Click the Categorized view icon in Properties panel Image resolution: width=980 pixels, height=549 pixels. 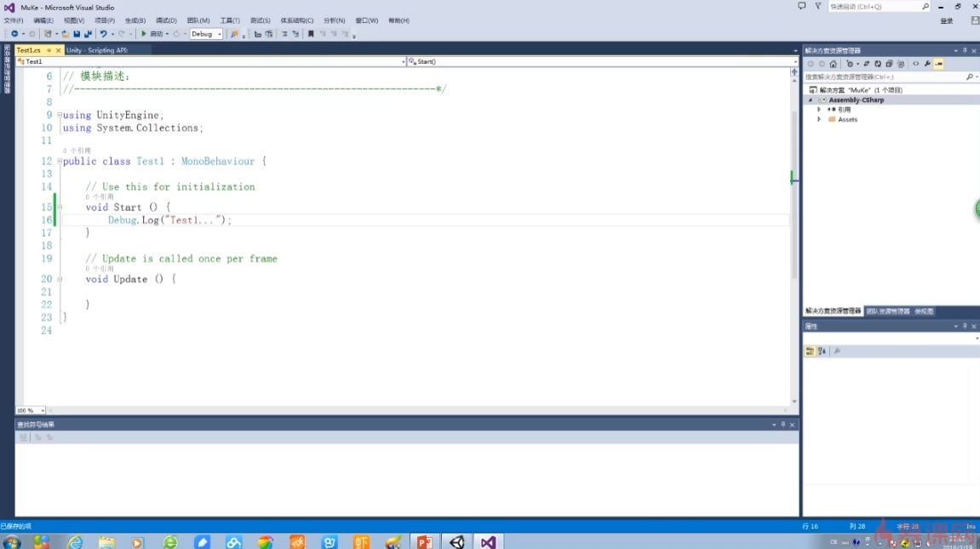tap(810, 351)
